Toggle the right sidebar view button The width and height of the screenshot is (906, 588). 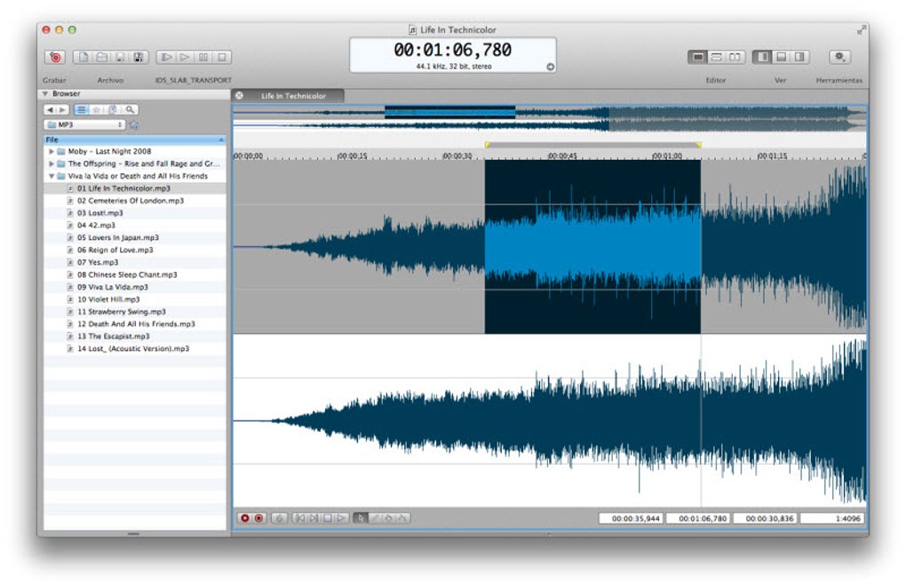[x=799, y=57]
